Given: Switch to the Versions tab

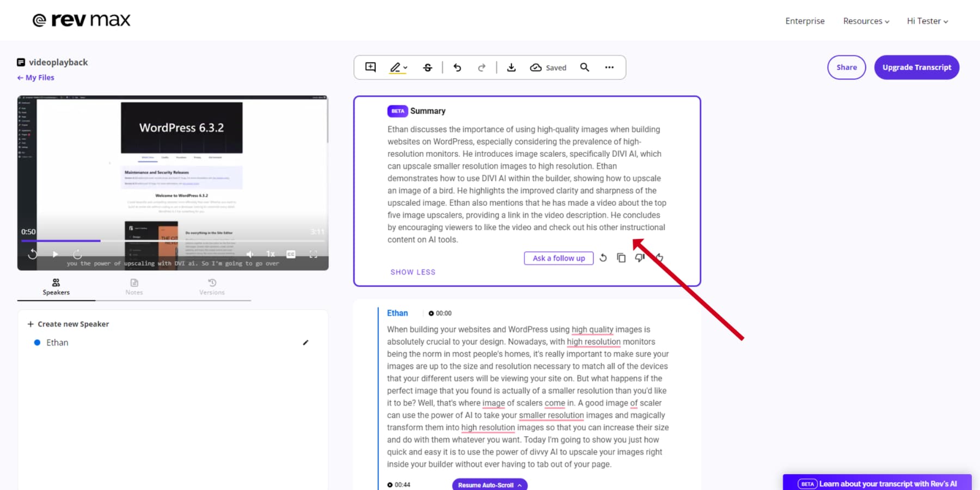Looking at the screenshot, I should pos(212,286).
